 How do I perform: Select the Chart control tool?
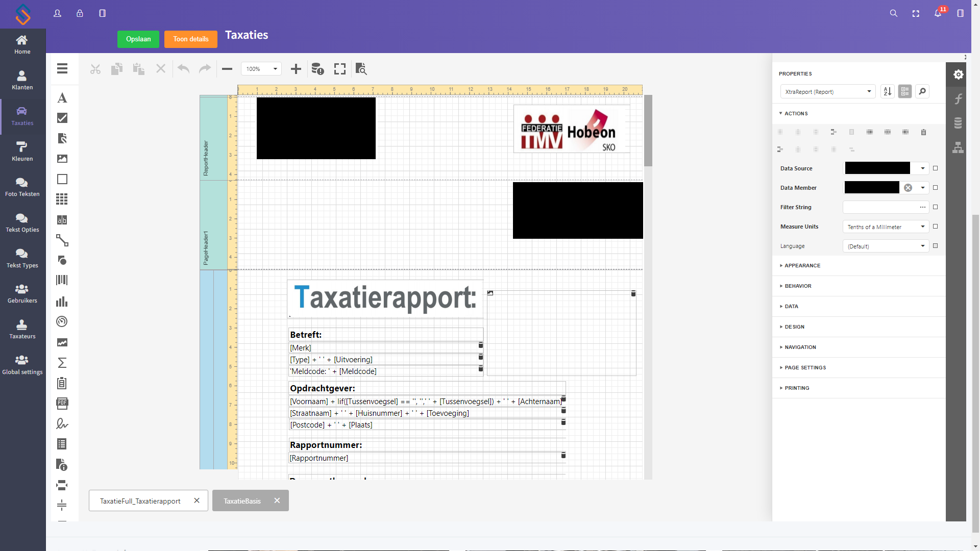(62, 302)
